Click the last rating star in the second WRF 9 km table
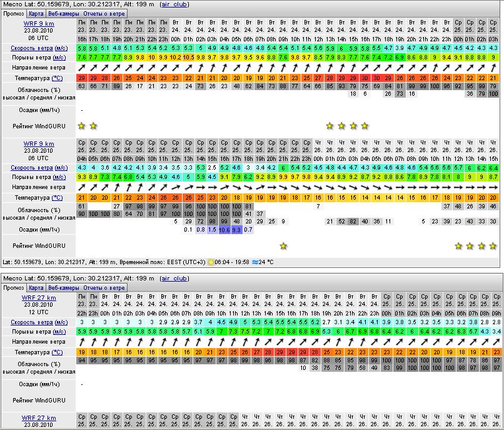 pos(493,246)
